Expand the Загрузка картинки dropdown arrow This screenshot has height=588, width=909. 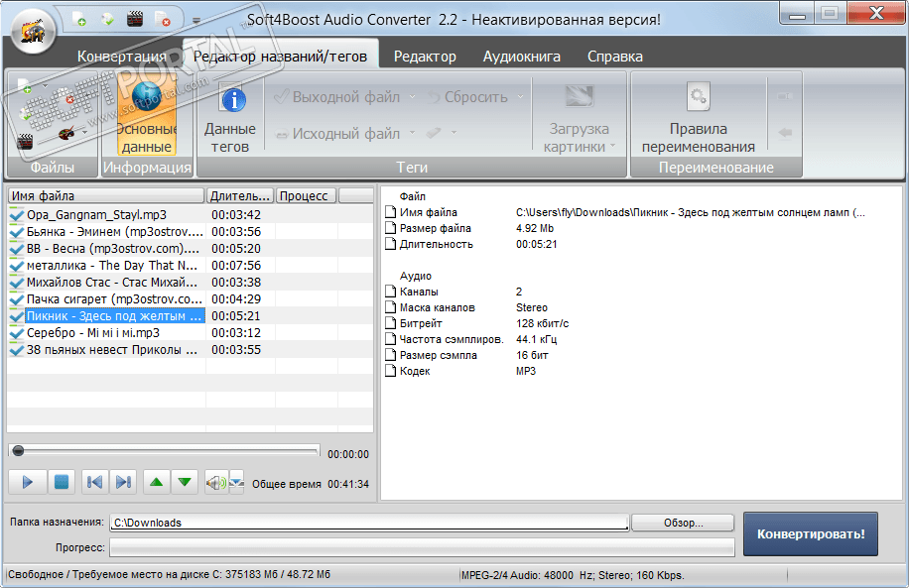coord(612,146)
